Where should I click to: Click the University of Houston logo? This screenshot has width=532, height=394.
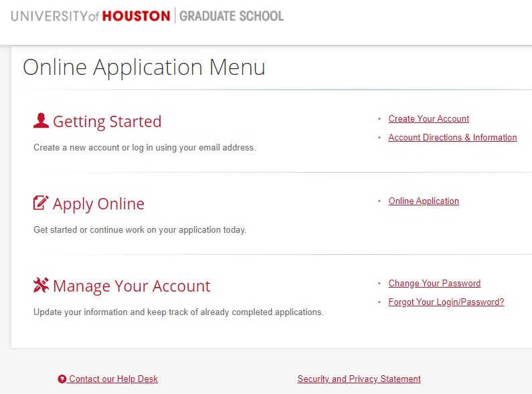pos(90,16)
